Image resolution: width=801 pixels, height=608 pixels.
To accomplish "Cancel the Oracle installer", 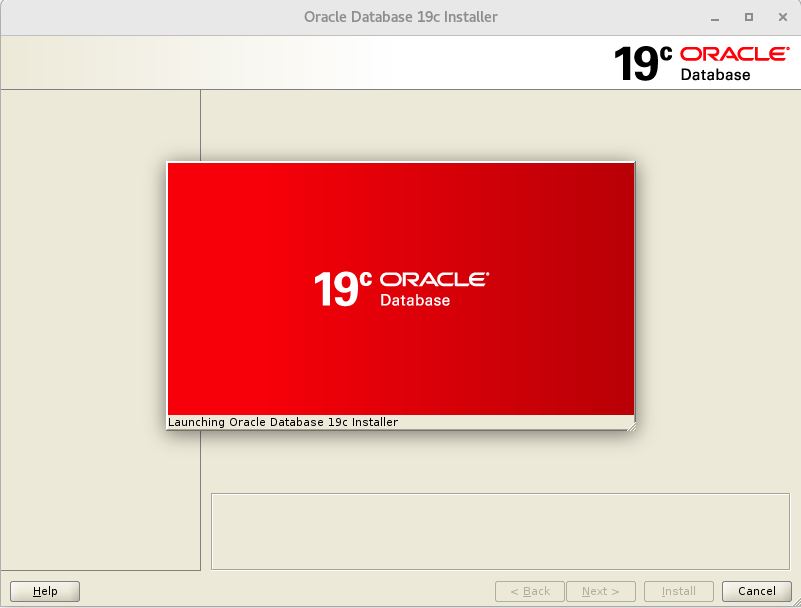I will click(757, 591).
